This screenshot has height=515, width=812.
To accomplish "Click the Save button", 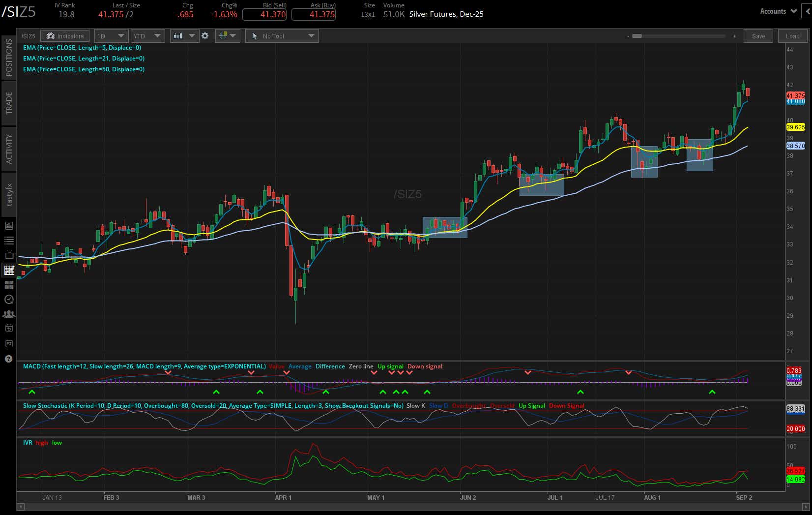I will click(758, 36).
